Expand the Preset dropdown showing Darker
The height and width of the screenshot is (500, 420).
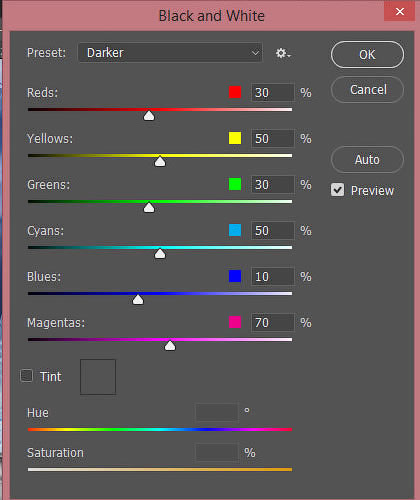[x=170, y=53]
